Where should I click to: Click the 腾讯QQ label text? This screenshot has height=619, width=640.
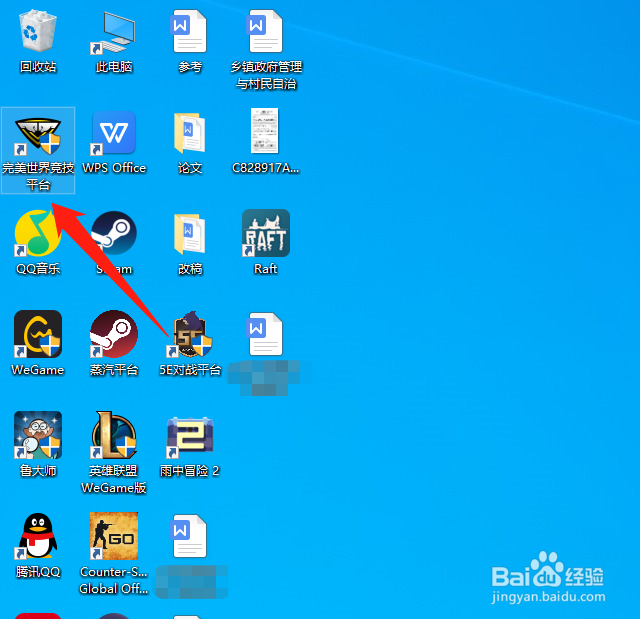pos(38,572)
